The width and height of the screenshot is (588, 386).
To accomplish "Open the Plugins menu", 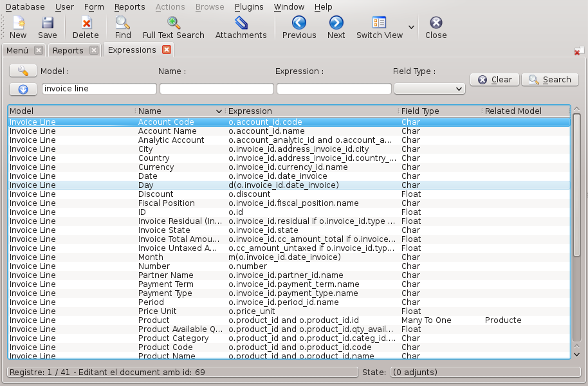I will 249,6.
